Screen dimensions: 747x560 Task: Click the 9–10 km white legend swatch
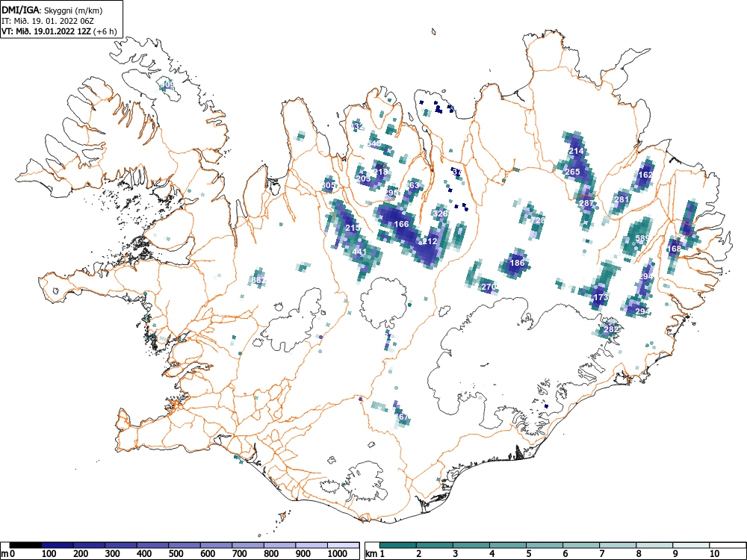(x=691, y=545)
